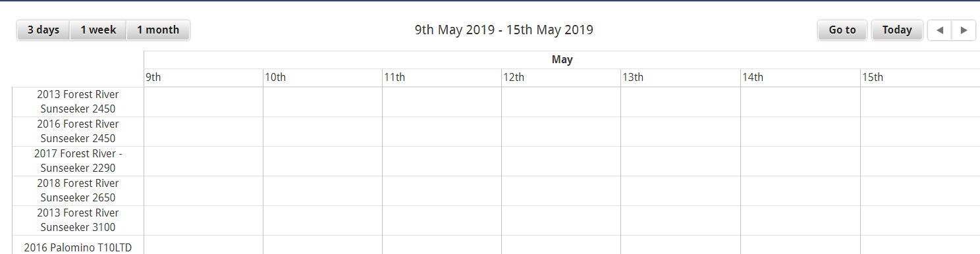Select the 2013 Forest River Sunseeker 2450 row
980x254 pixels.
(78, 102)
